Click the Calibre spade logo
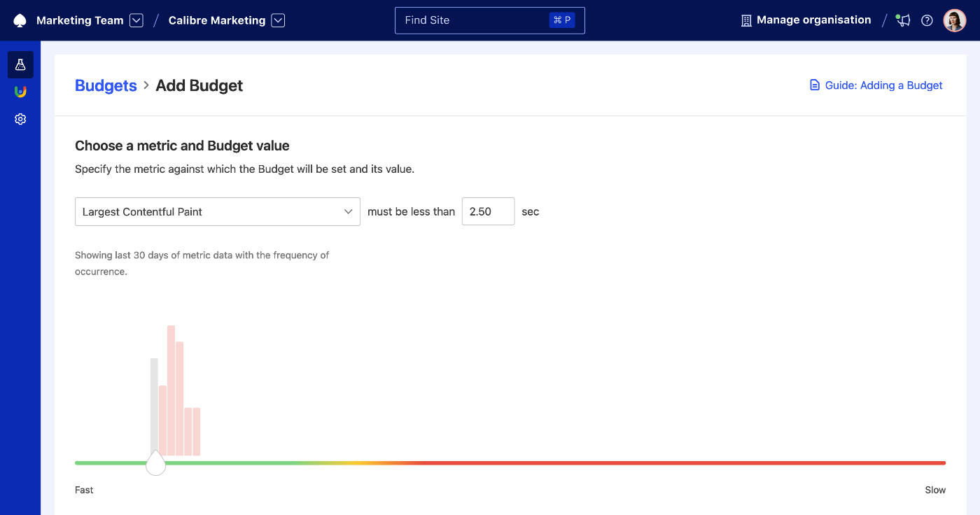980x515 pixels. click(19, 20)
